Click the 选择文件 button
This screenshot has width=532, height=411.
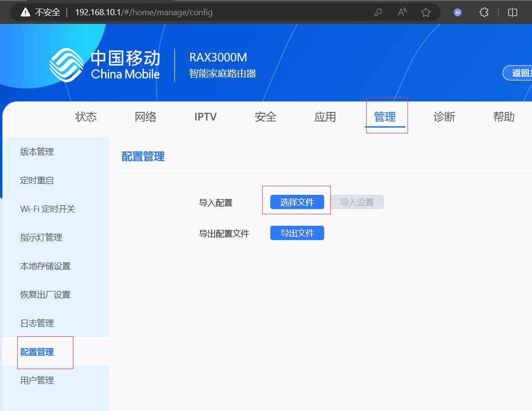(x=297, y=202)
